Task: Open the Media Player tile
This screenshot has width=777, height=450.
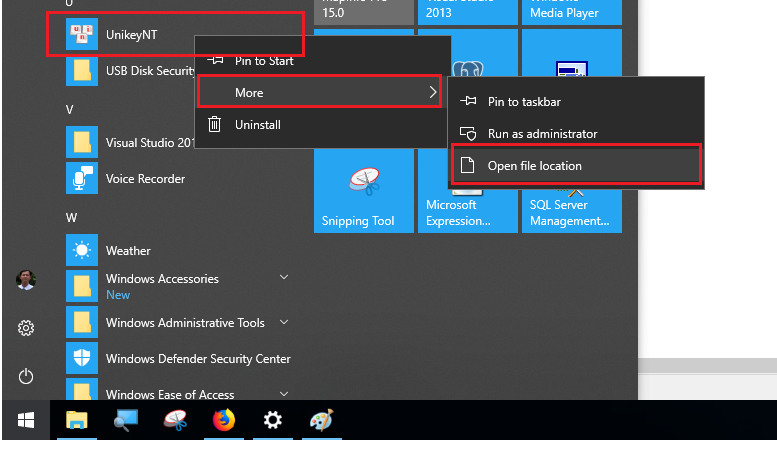Action: tap(572, 12)
